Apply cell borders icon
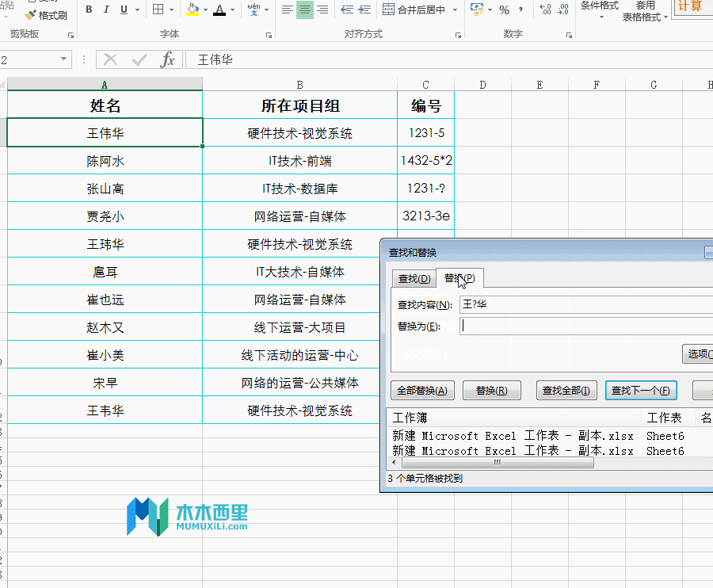The image size is (713, 588). click(x=158, y=10)
